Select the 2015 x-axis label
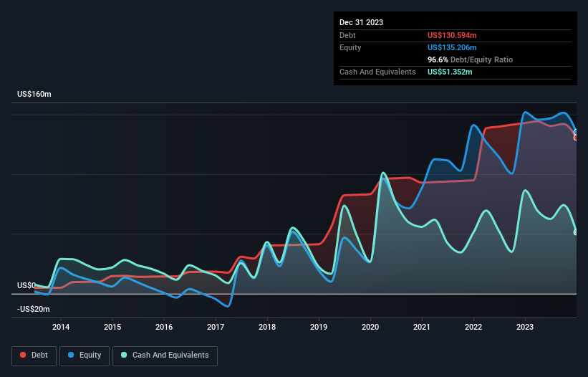The width and height of the screenshot is (588, 377). click(112, 327)
